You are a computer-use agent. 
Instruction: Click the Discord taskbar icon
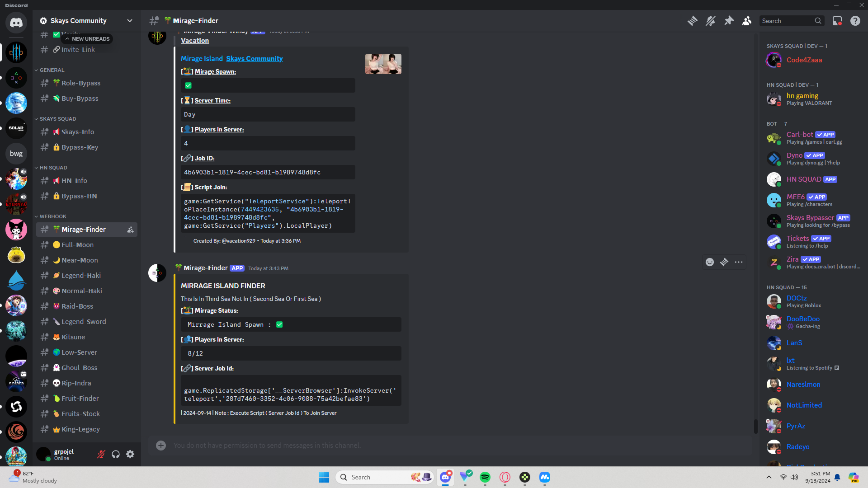[445, 477]
